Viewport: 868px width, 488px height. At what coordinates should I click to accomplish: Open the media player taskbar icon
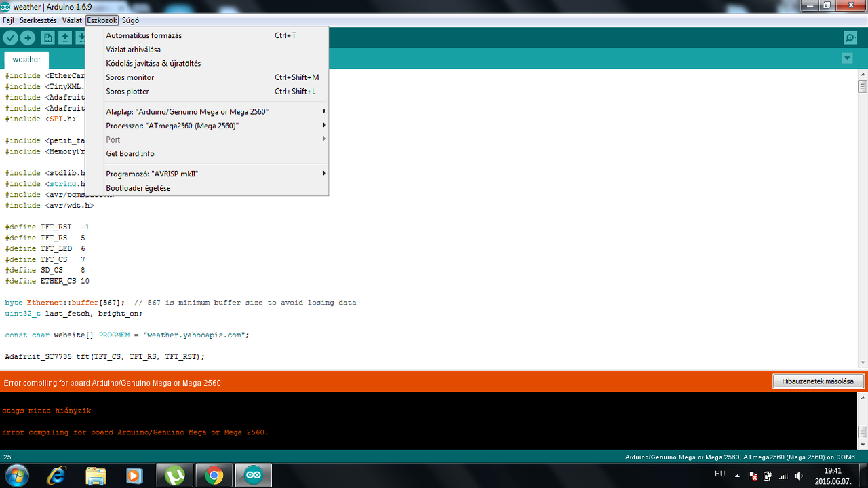click(135, 476)
